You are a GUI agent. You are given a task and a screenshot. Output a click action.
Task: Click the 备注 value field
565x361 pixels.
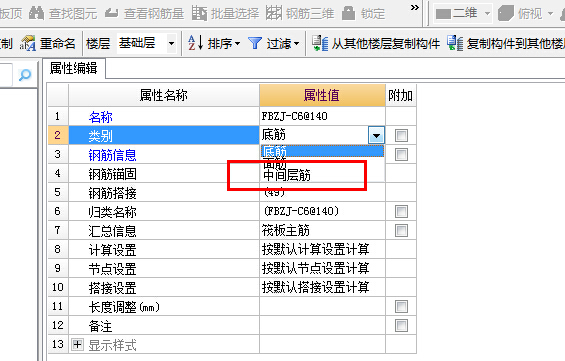point(322,325)
